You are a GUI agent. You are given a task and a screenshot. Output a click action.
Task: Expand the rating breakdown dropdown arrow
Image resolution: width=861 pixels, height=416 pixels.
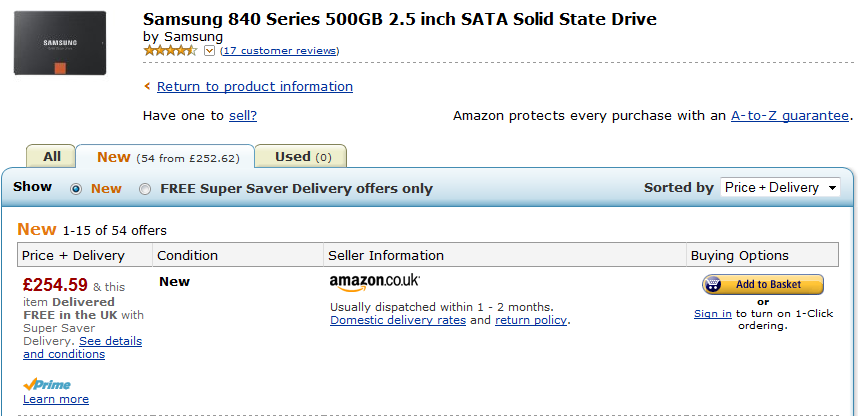click(x=209, y=51)
